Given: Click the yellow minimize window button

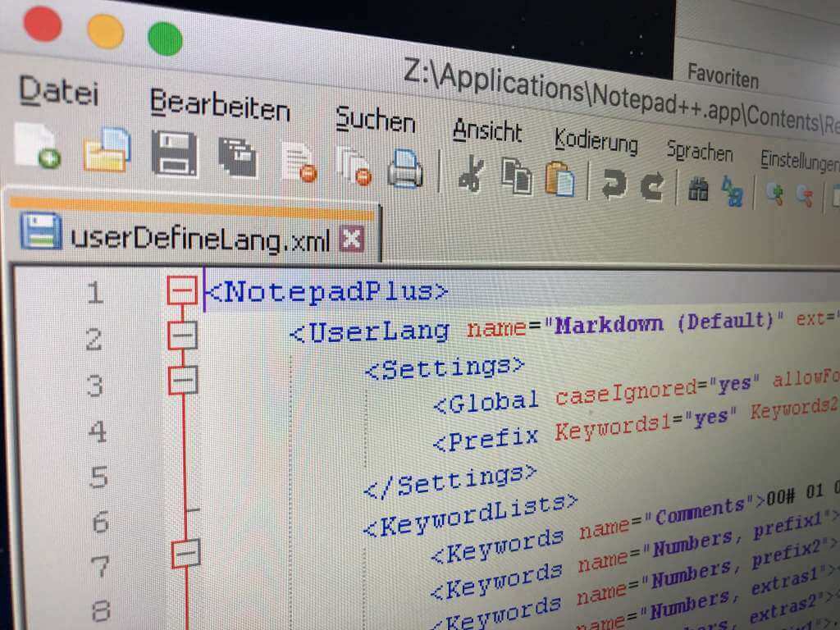Looking at the screenshot, I should [106, 31].
